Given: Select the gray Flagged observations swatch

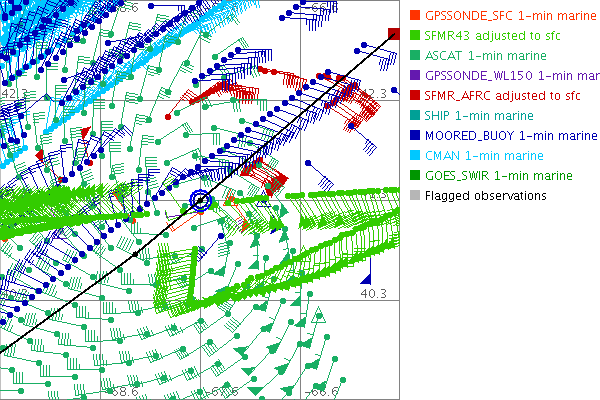Looking at the screenshot, I should [415, 196].
